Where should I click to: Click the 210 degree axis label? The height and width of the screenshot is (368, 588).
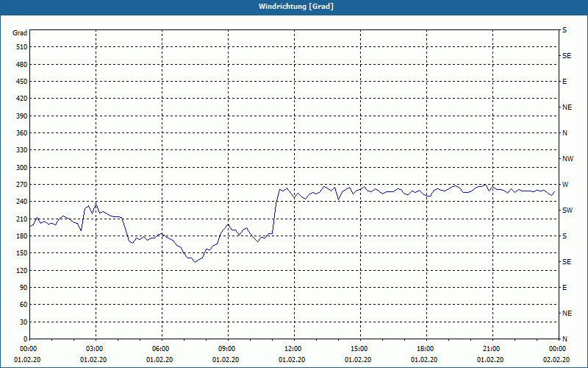pyautogui.click(x=21, y=219)
